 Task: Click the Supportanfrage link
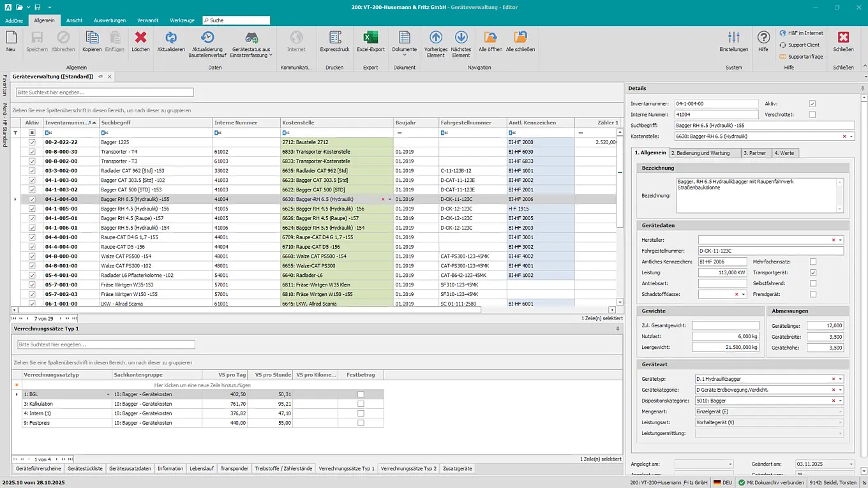pyautogui.click(x=802, y=56)
